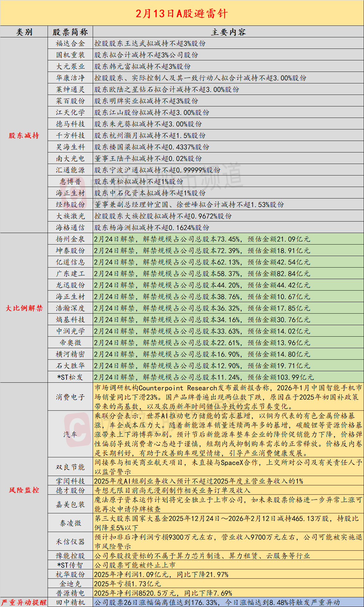Click content 股东中石化资本拟减持不超1%股份
The width and height of the screenshot is (364, 607).
coord(150,193)
